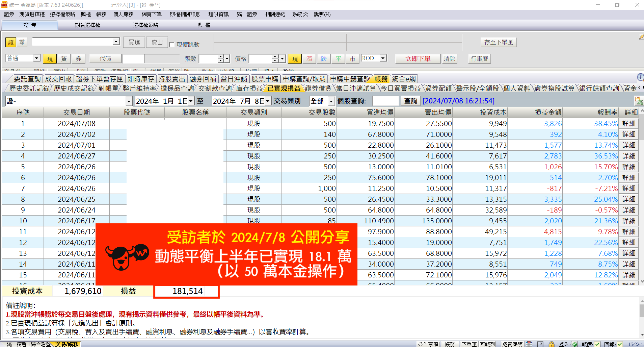Open the 行事曆 calendar button
This screenshot has width=644, height=347.
click(x=479, y=59)
